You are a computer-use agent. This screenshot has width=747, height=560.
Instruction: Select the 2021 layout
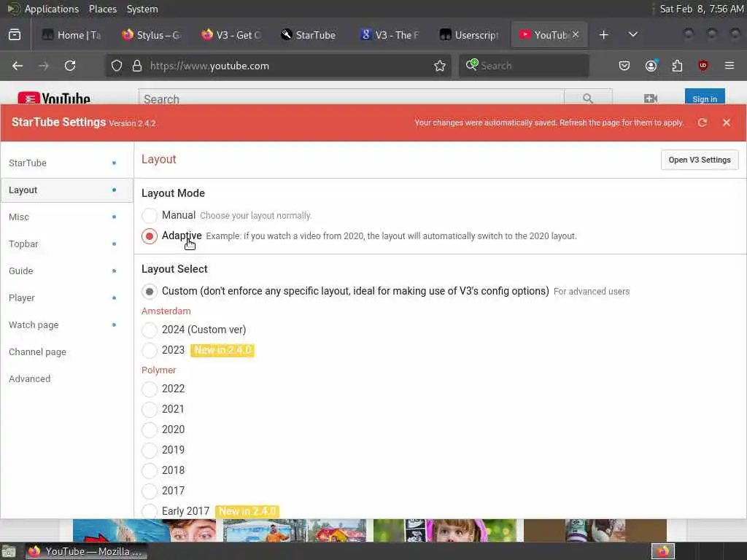pyautogui.click(x=149, y=410)
